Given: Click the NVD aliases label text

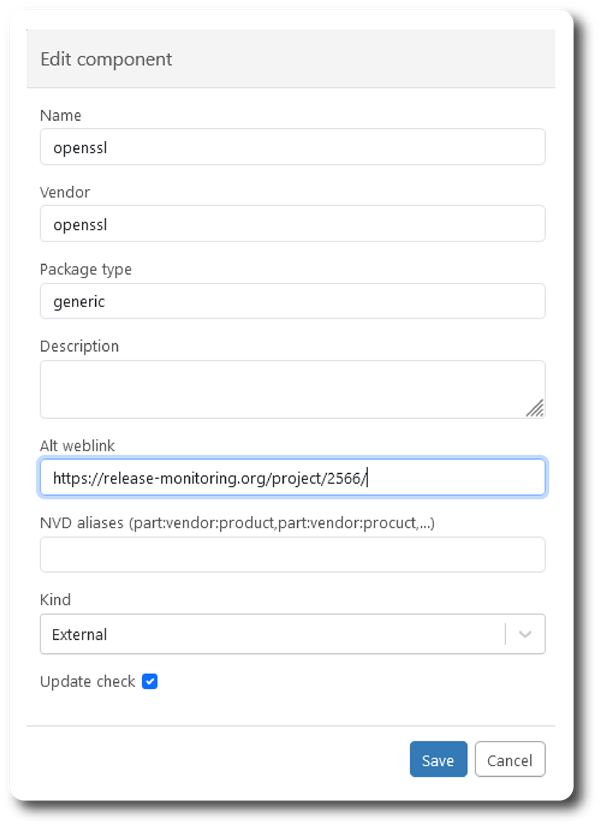Looking at the screenshot, I should click(x=237, y=523).
